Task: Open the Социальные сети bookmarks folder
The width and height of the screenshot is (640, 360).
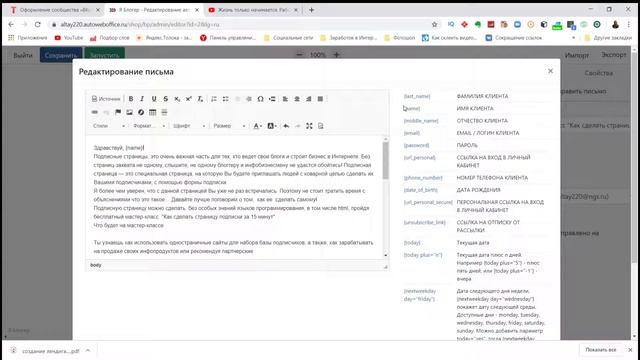Action: click(289, 38)
